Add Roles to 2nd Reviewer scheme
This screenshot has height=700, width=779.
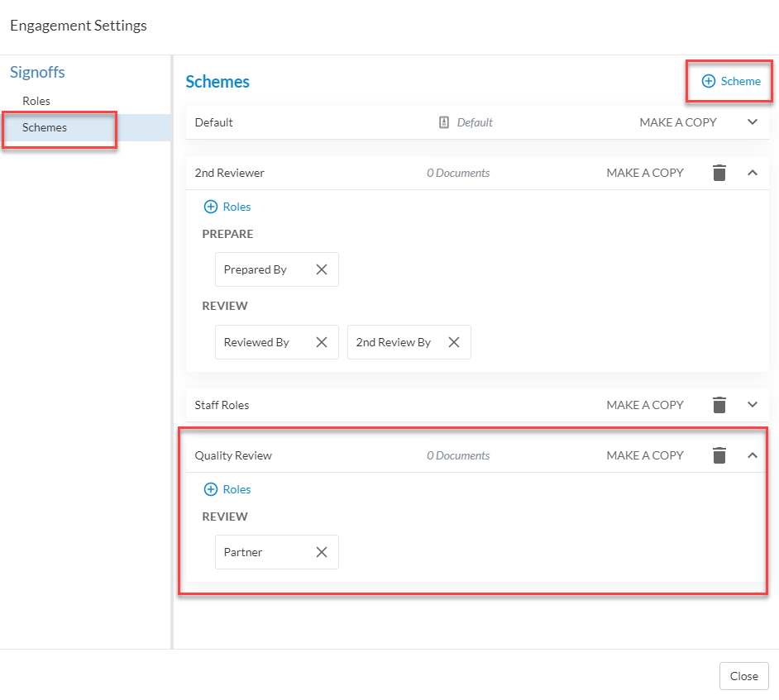pos(227,207)
